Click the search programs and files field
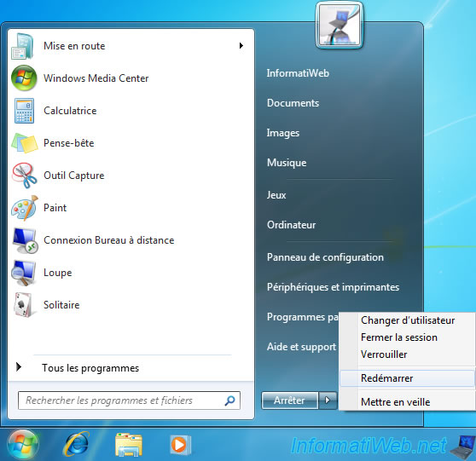Viewport: 476px width, 461px height. pyautogui.click(x=129, y=400)
